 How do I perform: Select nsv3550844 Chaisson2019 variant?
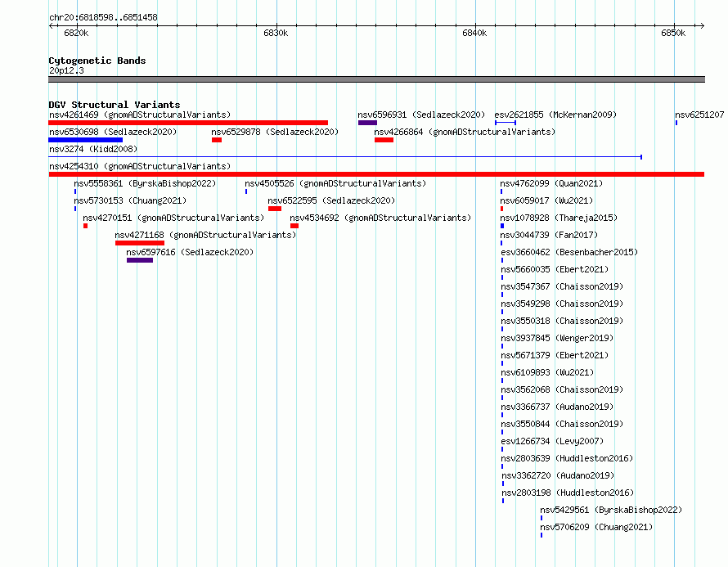tap(562, 424)
